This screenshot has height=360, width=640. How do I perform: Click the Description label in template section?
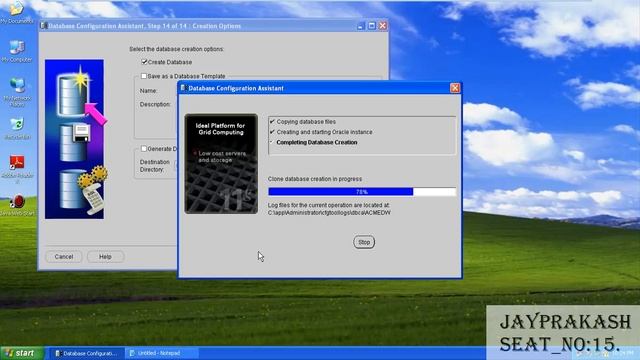tap(155, 104)
